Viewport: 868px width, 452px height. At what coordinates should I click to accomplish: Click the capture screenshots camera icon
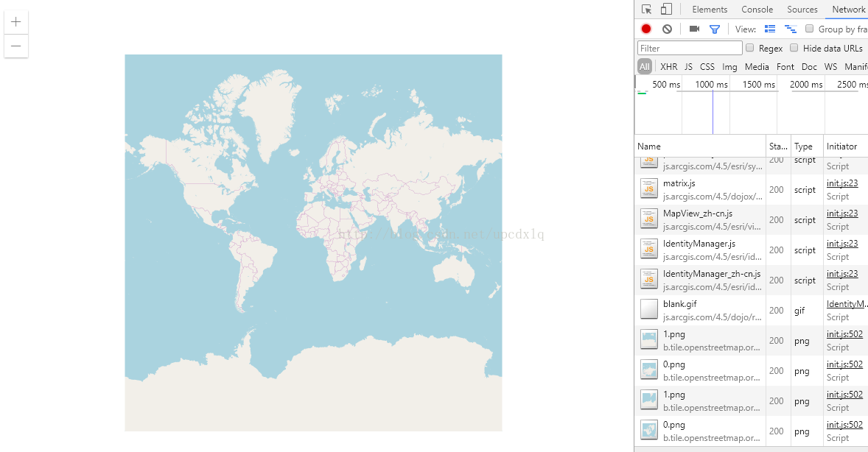694,29
